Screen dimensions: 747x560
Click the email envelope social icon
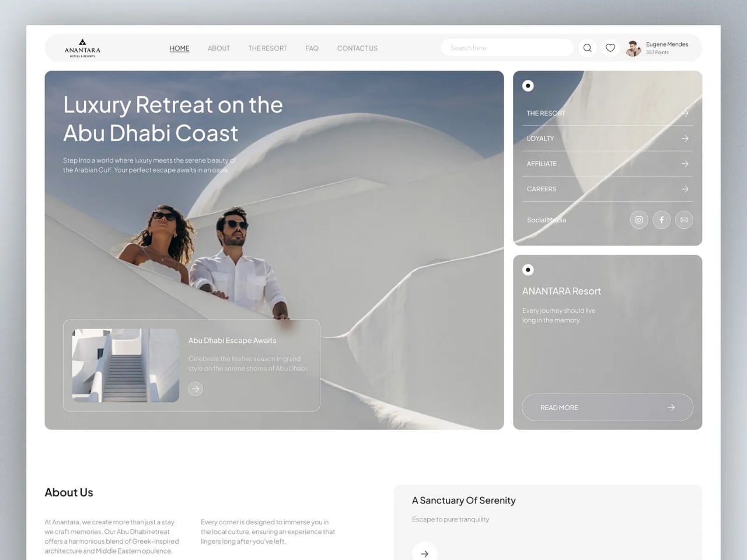[684, 220]
